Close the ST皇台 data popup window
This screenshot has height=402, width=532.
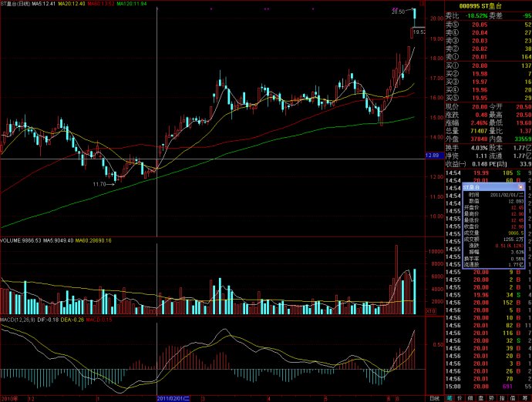[x=520, y=187]
